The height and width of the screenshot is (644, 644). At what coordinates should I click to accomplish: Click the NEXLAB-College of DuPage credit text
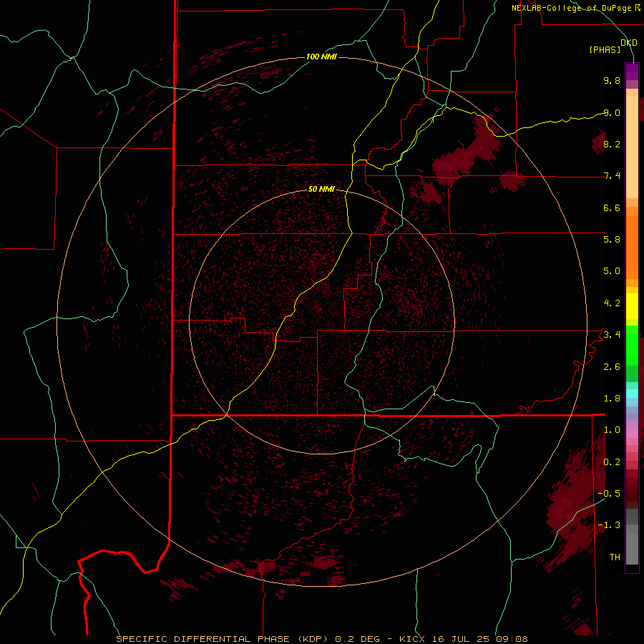[571, 8]
